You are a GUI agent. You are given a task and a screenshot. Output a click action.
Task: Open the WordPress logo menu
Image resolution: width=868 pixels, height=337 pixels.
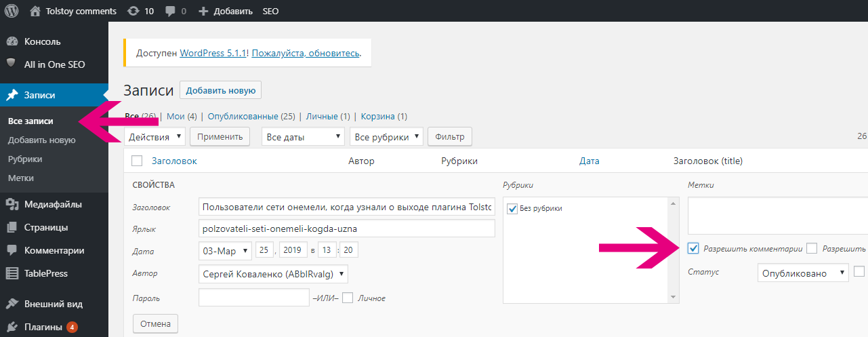[x=12, y=11]
